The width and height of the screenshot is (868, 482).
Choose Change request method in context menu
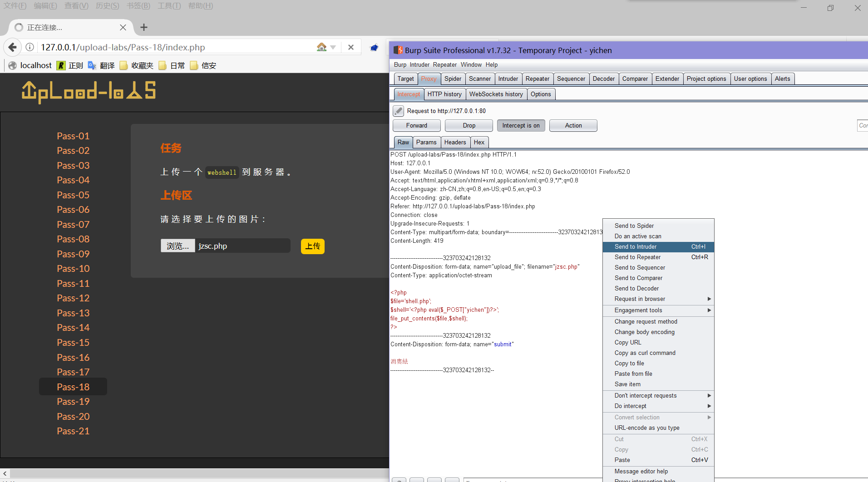coord(658,322)
